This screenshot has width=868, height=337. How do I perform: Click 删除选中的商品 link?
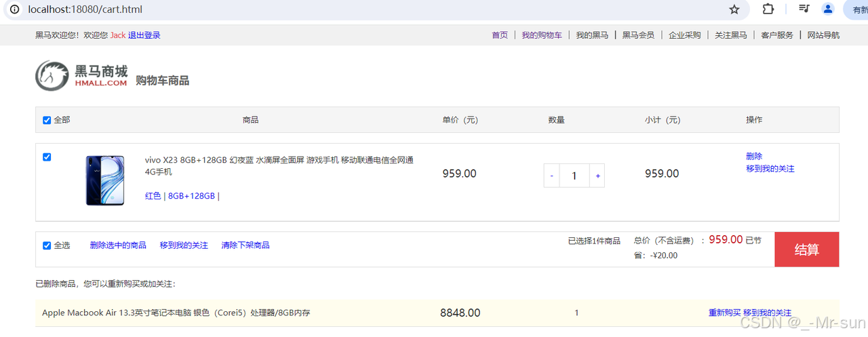[118, 245]
